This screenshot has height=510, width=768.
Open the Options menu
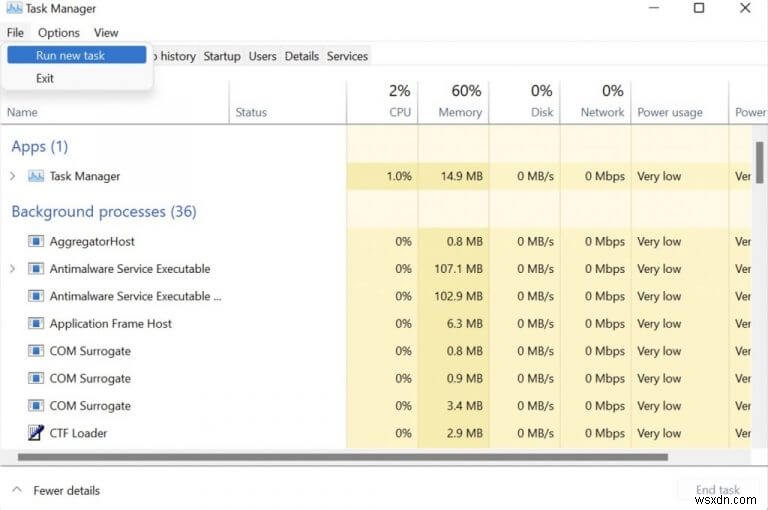[59, 32]
